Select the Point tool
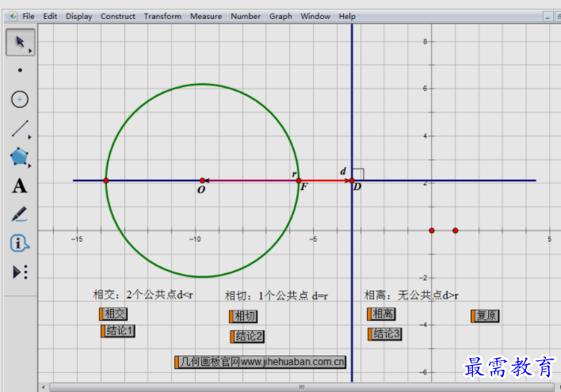561x392 pixels. coord(20,70)
